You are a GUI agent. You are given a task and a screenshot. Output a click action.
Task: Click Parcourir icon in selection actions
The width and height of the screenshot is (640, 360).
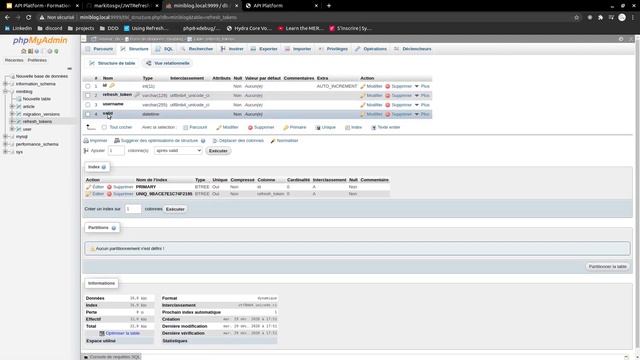click(186, 127)
